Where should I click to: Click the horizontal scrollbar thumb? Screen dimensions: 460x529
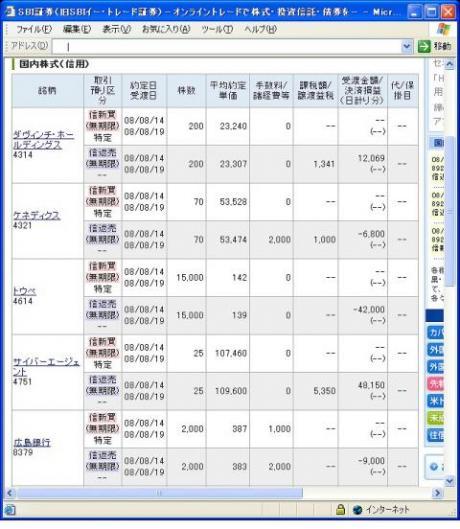pos(160,493)
